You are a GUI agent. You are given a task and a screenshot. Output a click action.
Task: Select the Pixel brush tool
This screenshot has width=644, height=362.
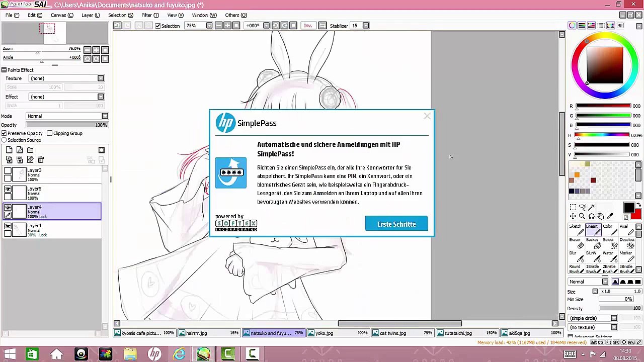pyautogui.click(x=626, y=230)
